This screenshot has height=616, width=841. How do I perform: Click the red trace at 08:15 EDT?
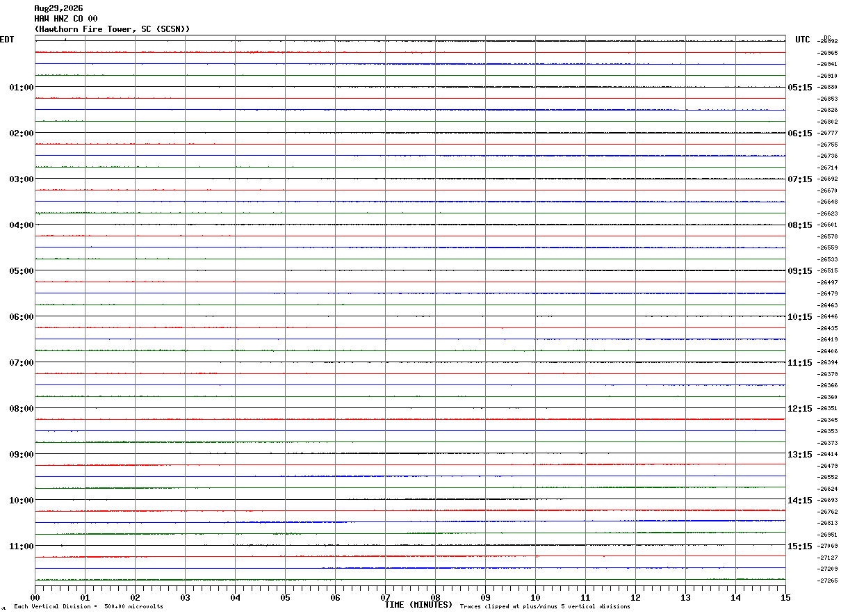[410, 419]
